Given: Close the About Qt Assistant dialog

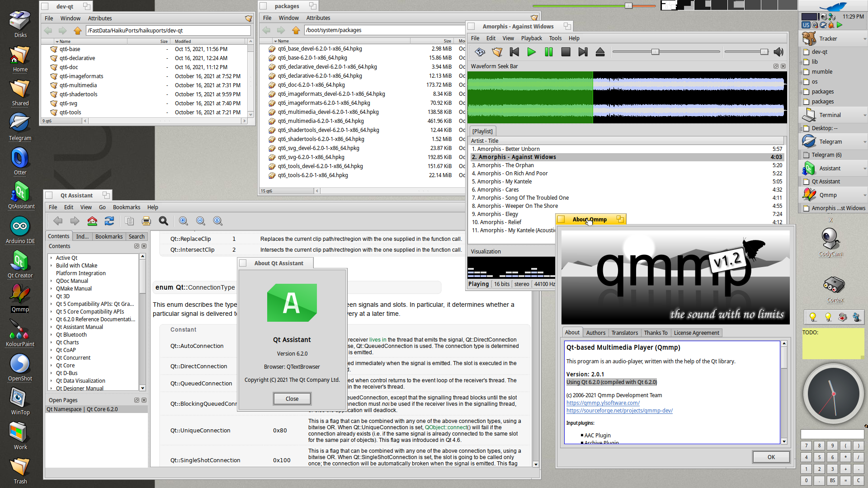Looking at the screenshot, I should [x=292, y=399].
